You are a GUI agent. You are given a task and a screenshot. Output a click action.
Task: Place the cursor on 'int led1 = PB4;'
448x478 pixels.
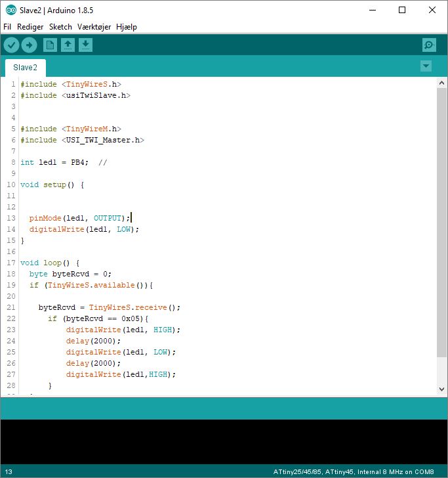54,162
